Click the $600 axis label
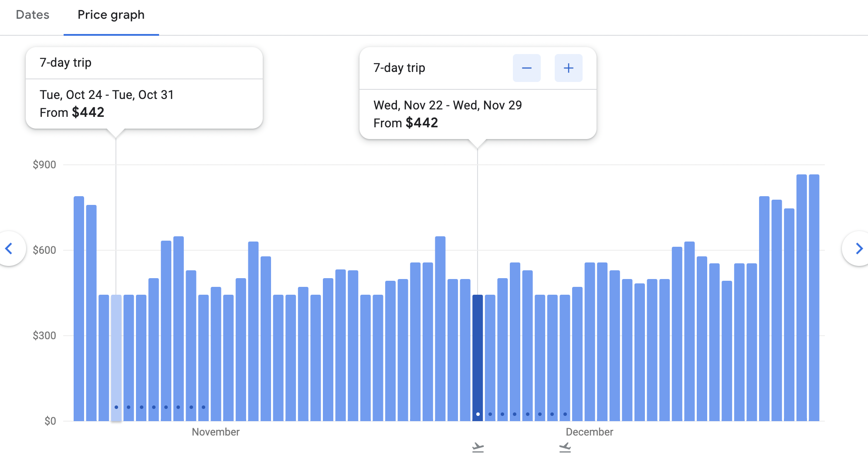The width and height of the screenshot is (868, 463). (x=44, y=250)
